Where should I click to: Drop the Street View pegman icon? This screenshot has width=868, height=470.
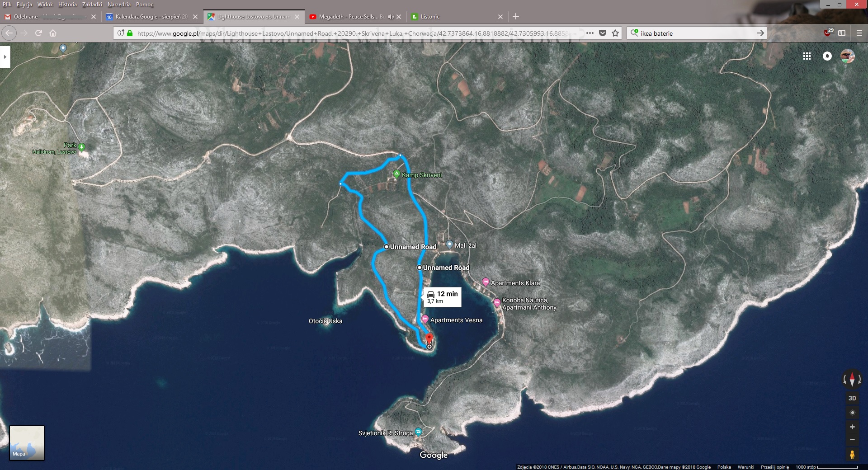tap(852, 454)
